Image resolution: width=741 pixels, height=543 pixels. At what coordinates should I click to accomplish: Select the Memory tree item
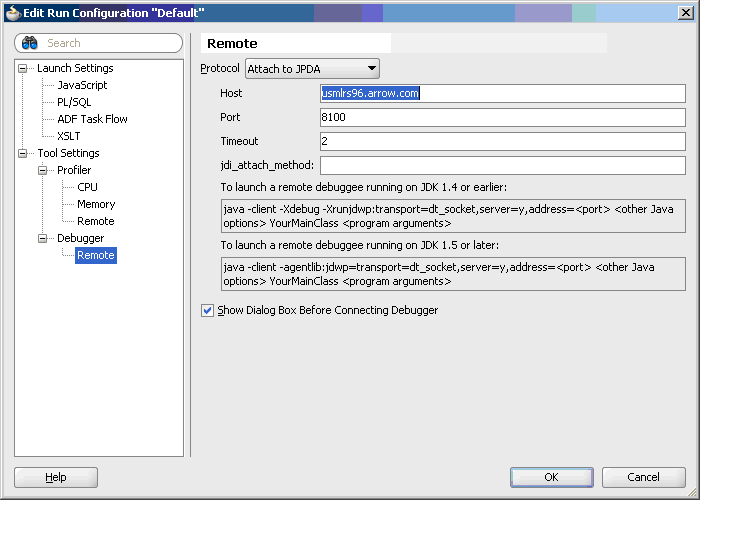tap(96, 204)
